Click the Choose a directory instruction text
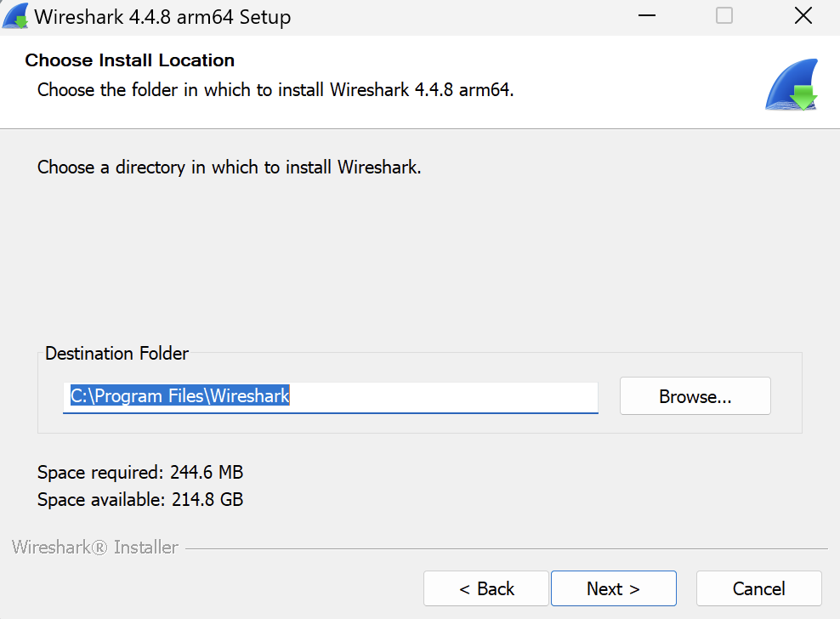This screenshot has height=619, width=840. (229, 167)
